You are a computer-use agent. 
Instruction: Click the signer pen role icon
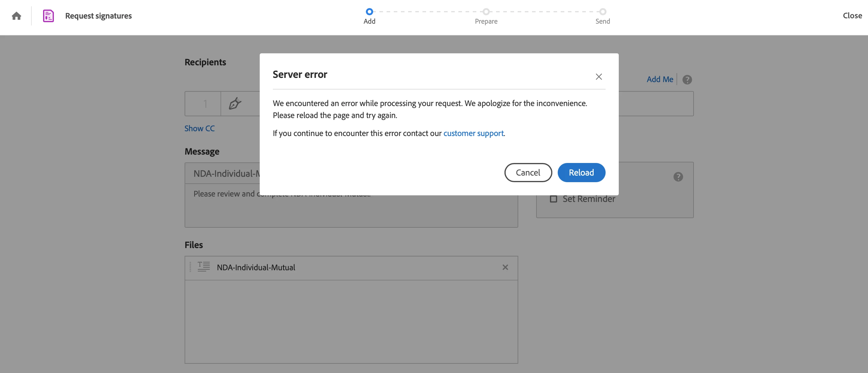(235, 104)
